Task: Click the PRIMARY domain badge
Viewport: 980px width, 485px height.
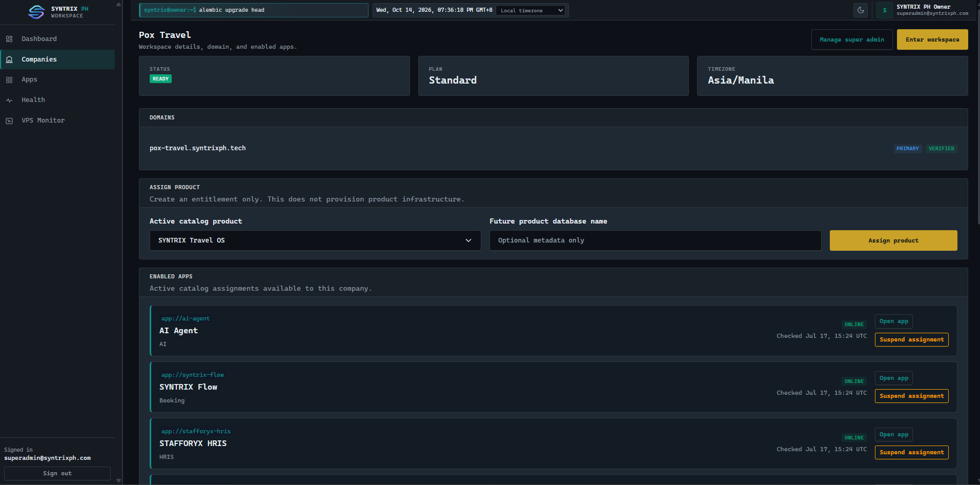Action: 908,149
